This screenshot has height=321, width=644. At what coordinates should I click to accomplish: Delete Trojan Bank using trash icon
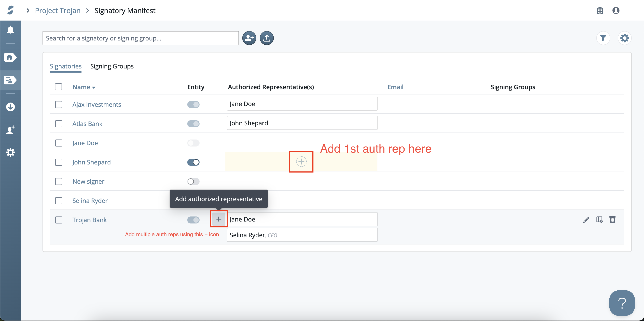click(x=612, y=219)
